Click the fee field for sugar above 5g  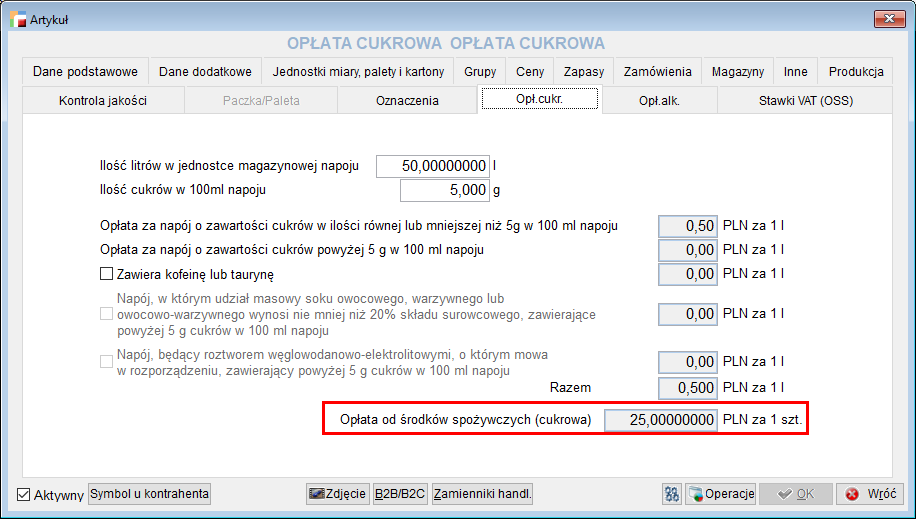pyautogui.click(x=687, y=250)
